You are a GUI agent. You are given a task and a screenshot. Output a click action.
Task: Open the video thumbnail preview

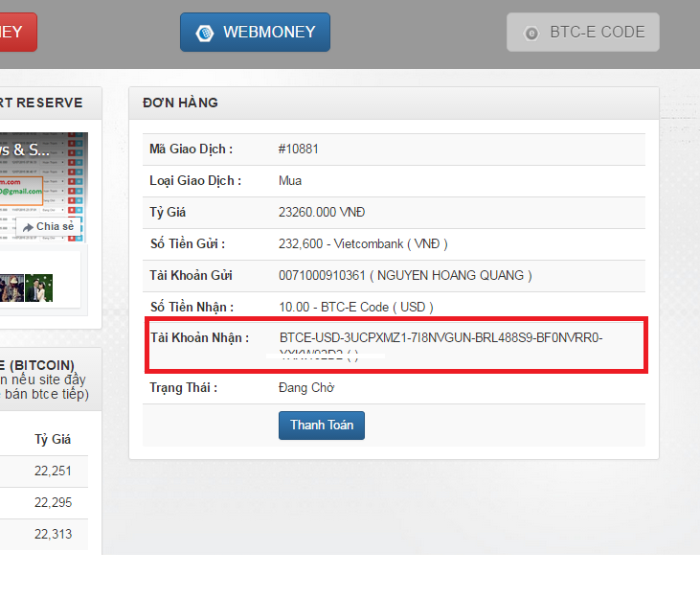(x=44, y=187)
